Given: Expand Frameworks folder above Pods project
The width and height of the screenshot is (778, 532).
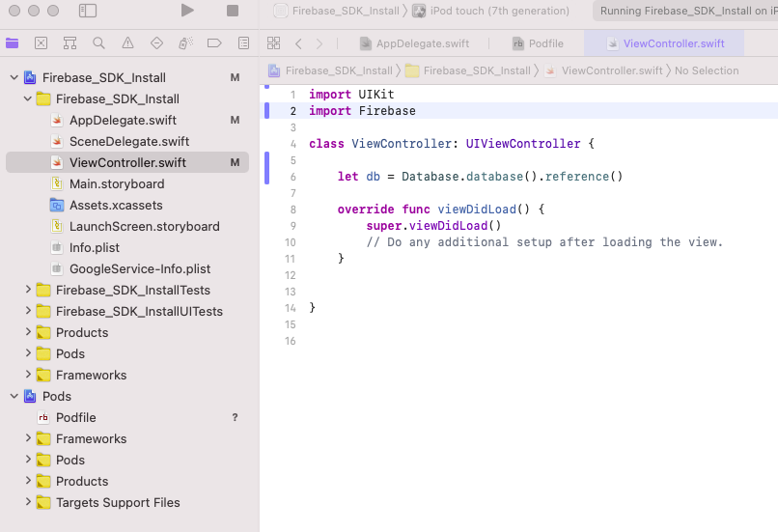Looking at the screenshot, I should [x=28, y=375].
